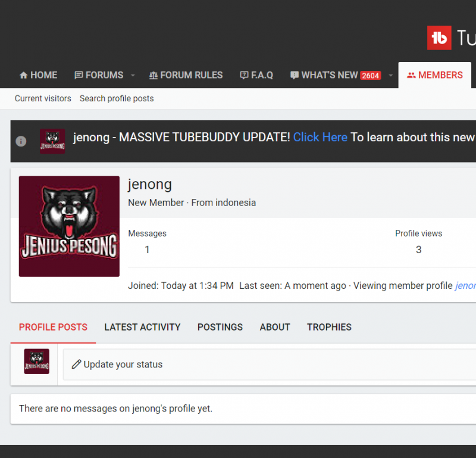This screenshot has width=476, height=458.
Task: Click the large Jenius Pesong profile avatar
Action: coord(69,226)
